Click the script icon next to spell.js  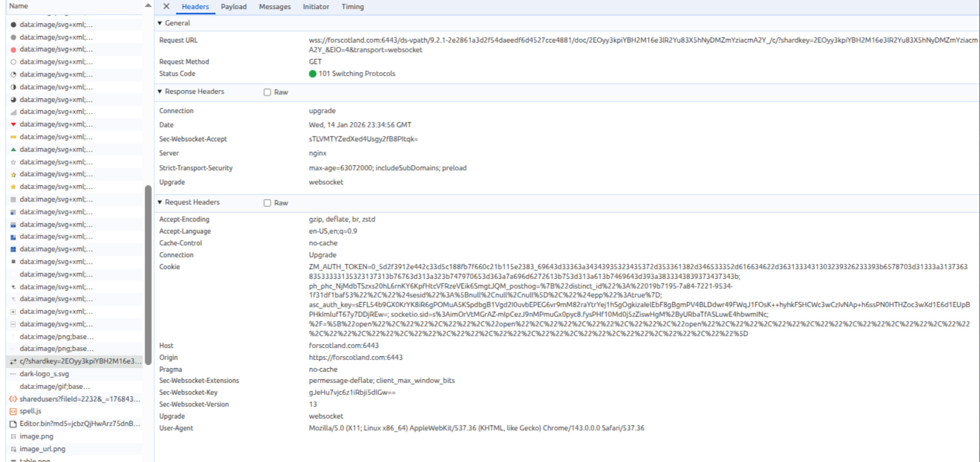click(x=13, y=411)
